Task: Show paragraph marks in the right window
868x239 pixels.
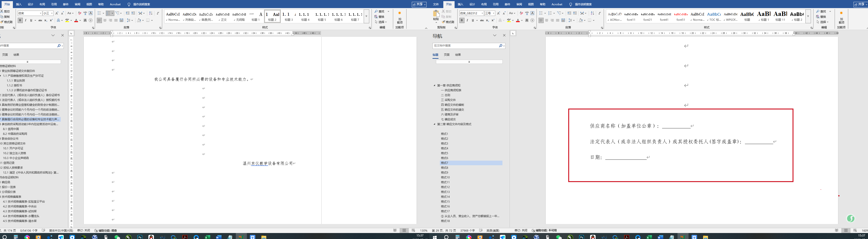Action: tap(600, 13)
